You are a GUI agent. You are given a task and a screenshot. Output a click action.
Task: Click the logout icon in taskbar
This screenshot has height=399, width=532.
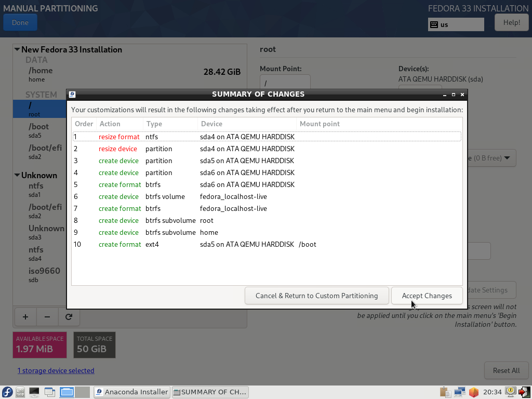point(525,392)
